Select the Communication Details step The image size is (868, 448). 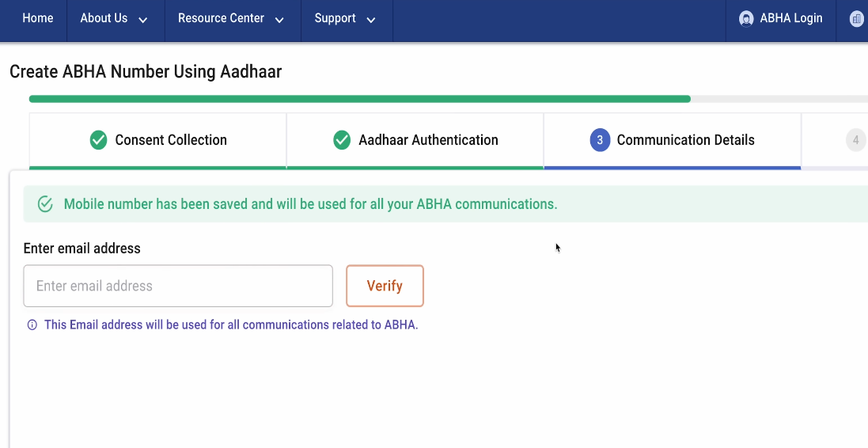672,140
